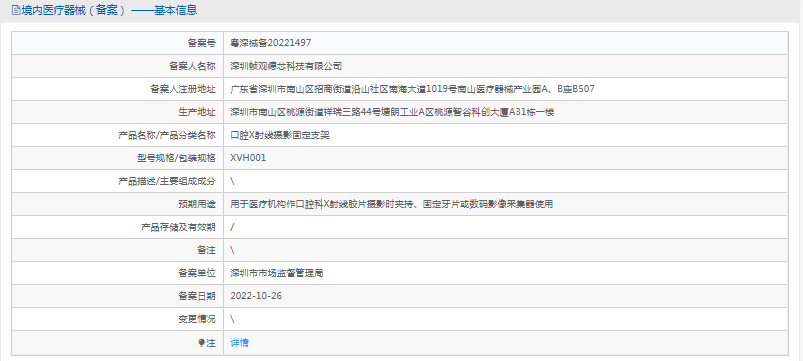Image resolution: width=803 pixels, height=361 pixels.
Task: Click the slash value for 产品存储及有效期
Action: coord(233,227)
